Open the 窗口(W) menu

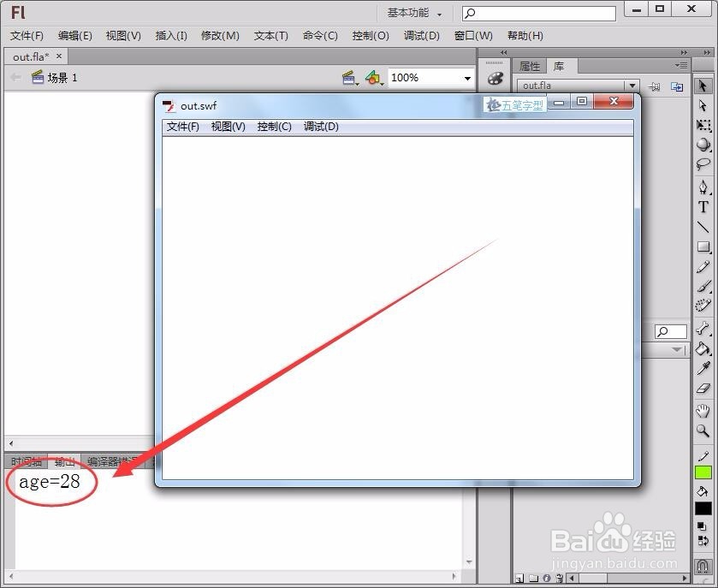coord(473,36)
